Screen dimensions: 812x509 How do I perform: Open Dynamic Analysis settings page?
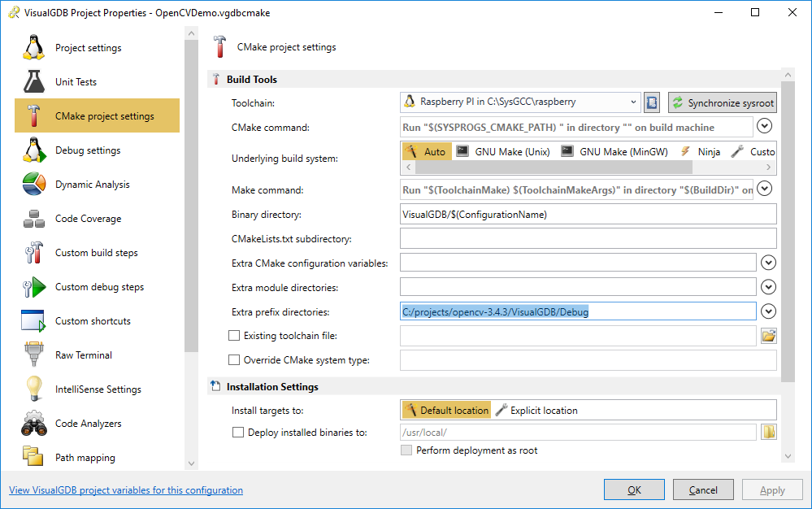click(x=92, y=185)
